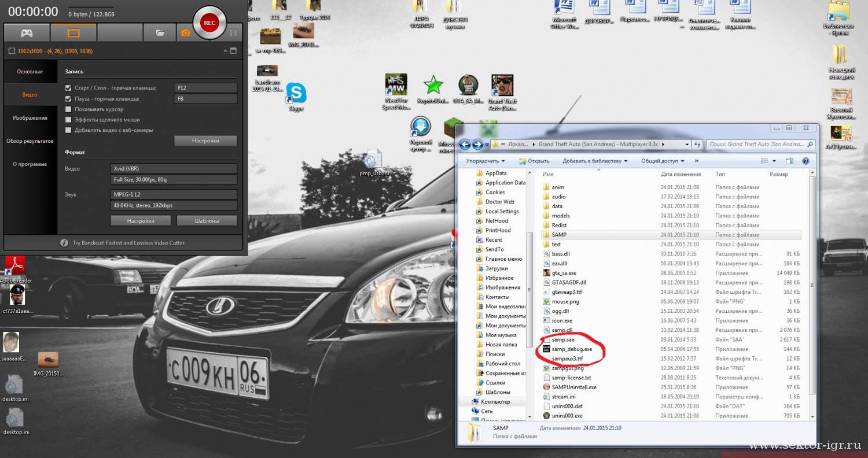The width and height of the screenshot is (868, 458).
Task: Open the Видео tab in Bandicam
Action: tap(30, 95)
